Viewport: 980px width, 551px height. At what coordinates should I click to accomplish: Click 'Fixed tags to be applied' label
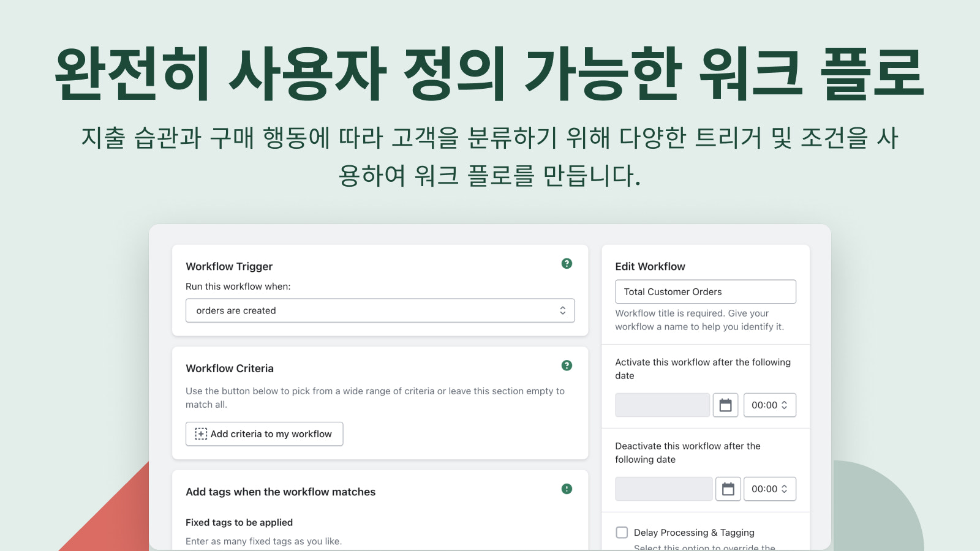239,522
